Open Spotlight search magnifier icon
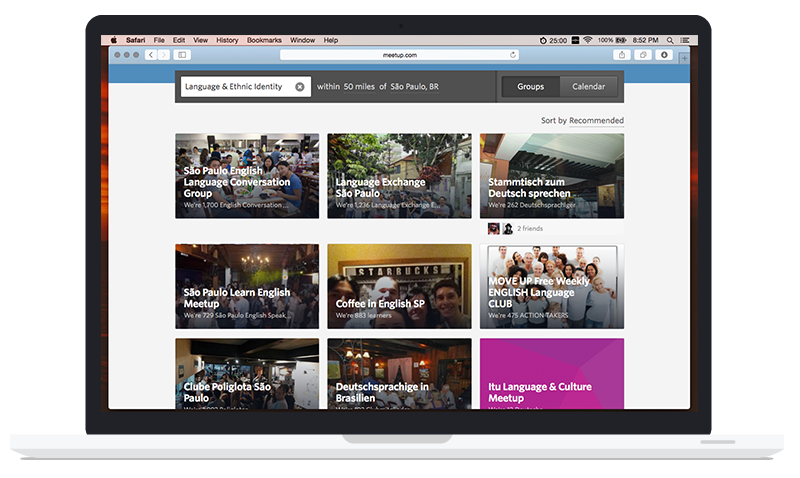Image resolution: width=800 pixels, height=478 pixels. pos(670,40)
